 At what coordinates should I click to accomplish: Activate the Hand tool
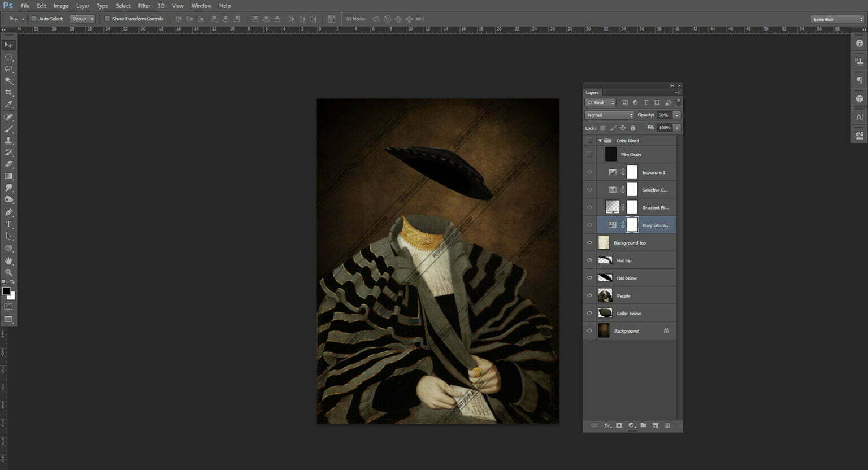[x=9, y=261]
